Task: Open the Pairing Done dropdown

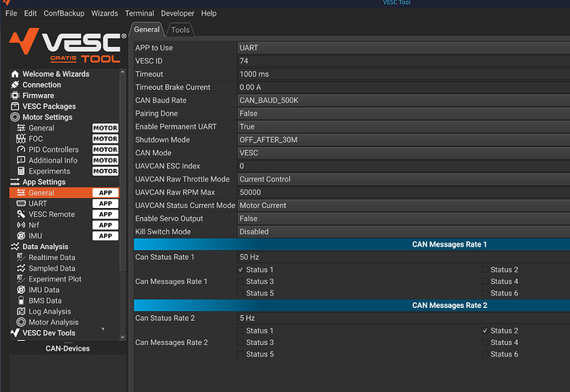Action: pyautogui.click(x=403, y=113)
